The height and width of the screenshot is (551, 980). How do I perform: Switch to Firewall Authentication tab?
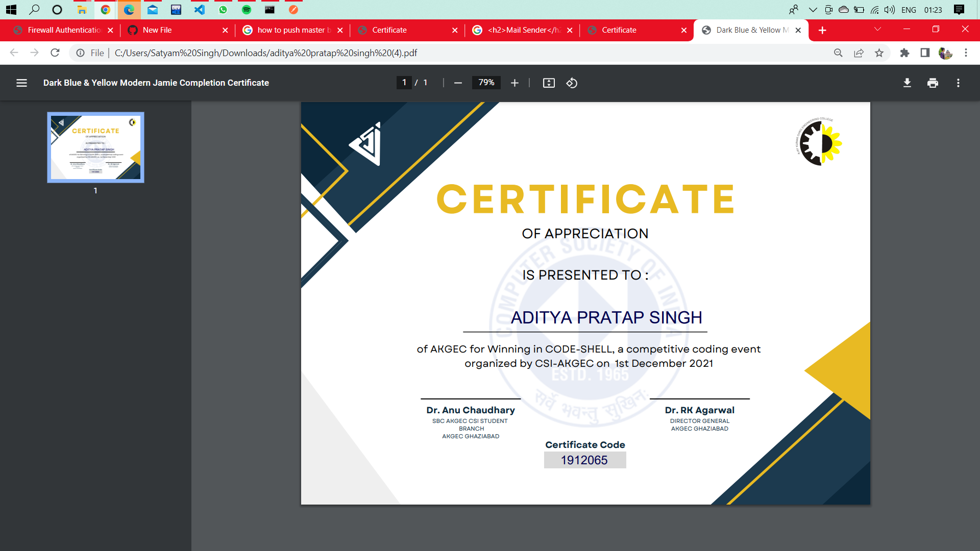point(64,30)
